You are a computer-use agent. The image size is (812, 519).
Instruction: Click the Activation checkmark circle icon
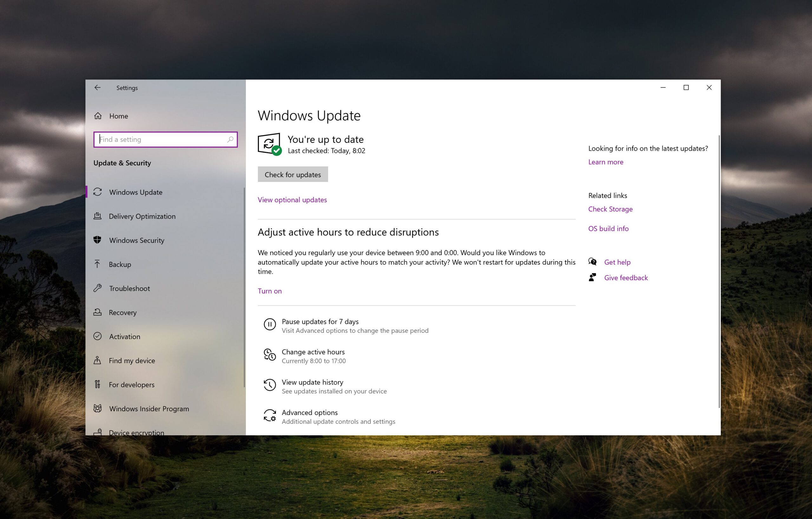coord(97,336)
